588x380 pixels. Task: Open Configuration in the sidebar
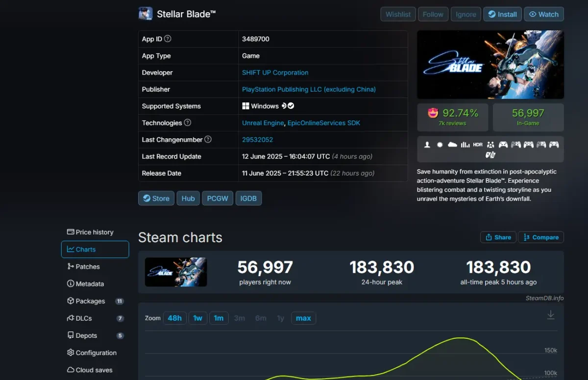[x=95, y=353]
